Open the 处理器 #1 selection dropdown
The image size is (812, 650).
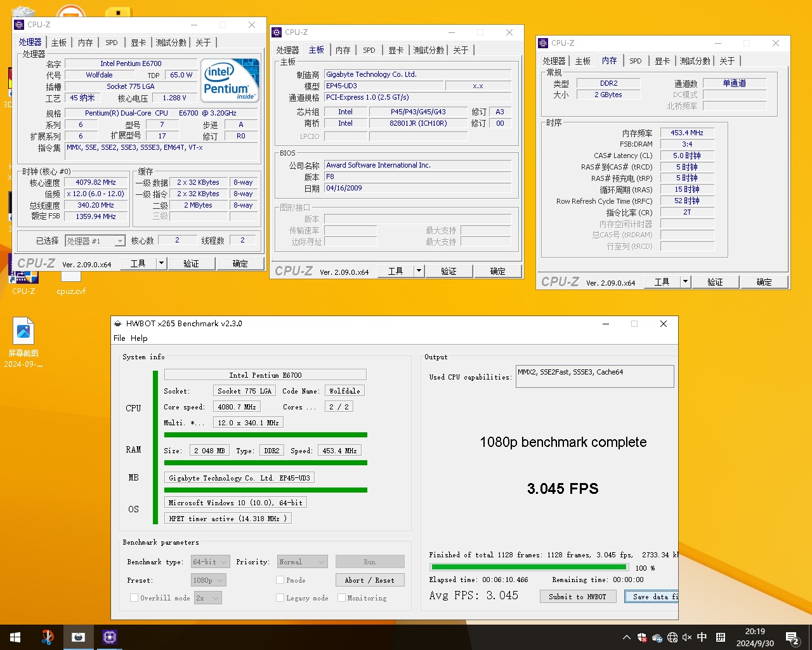tap(95, 241)
